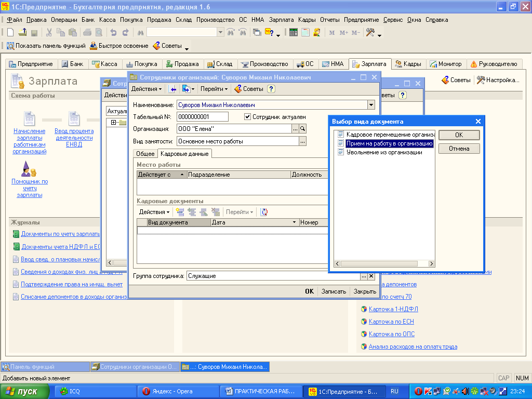Viewport: 532px width, 399px height.
Task: Click the Организация input field
Action: point(234,129)
